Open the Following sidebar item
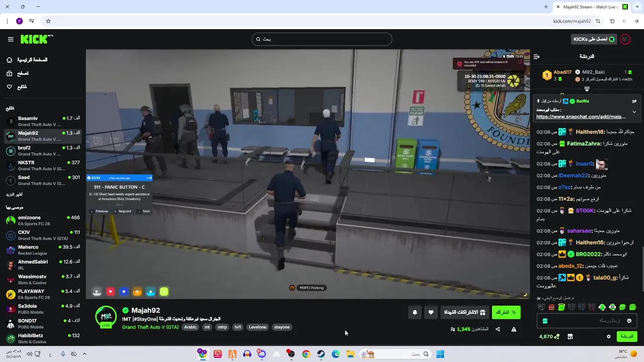The image size is (644, 362). (17, 87)
